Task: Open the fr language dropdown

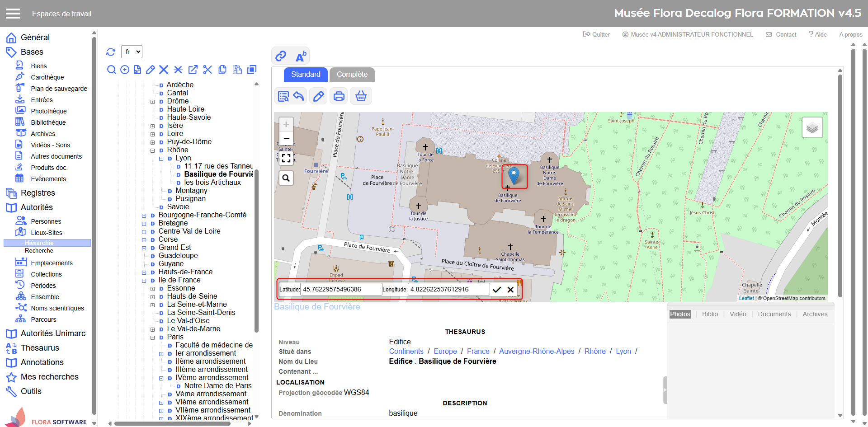Action: [x=132, y=52]
